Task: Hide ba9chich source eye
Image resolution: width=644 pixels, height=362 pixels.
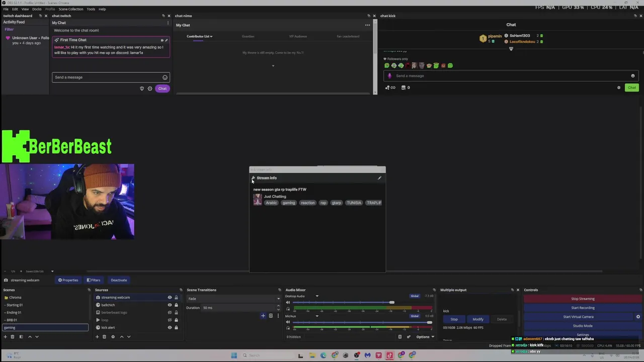Action: (170, 305)
